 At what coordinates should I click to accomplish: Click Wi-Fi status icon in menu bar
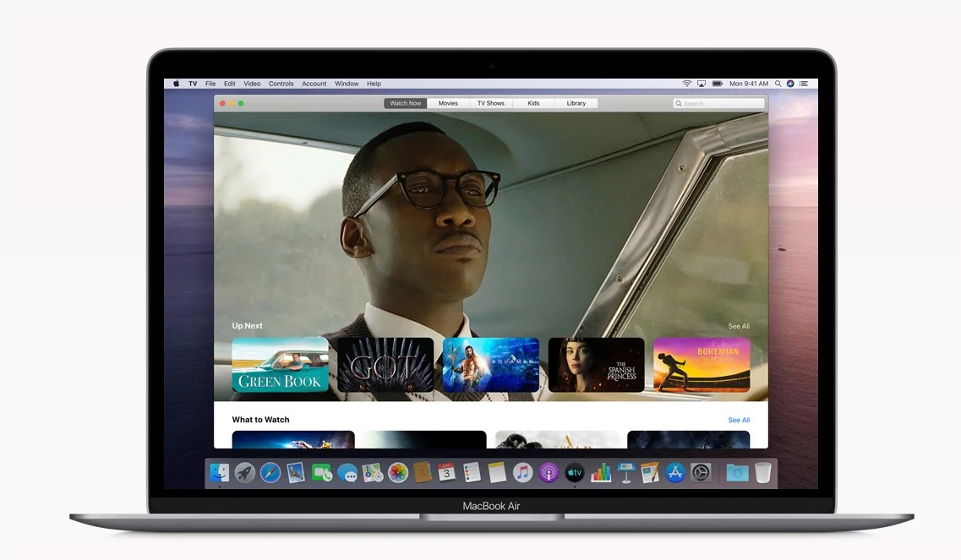click(x=687, y=84)
